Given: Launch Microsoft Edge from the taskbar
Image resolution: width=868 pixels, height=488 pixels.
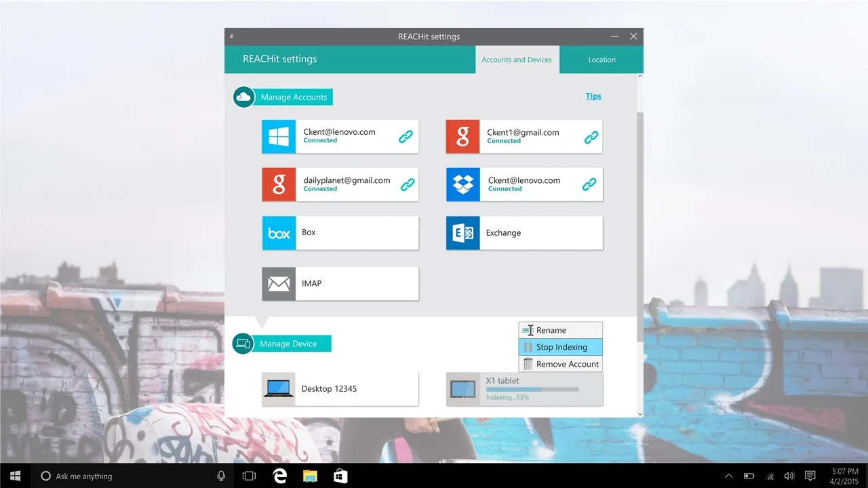Looking at the screenshot, I should [x=279, y=476].
